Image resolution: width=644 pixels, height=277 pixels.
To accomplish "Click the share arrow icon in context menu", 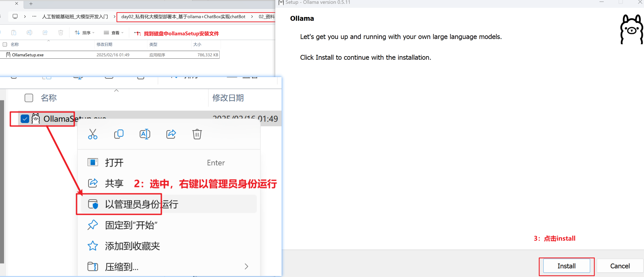I will click(171, 134).
